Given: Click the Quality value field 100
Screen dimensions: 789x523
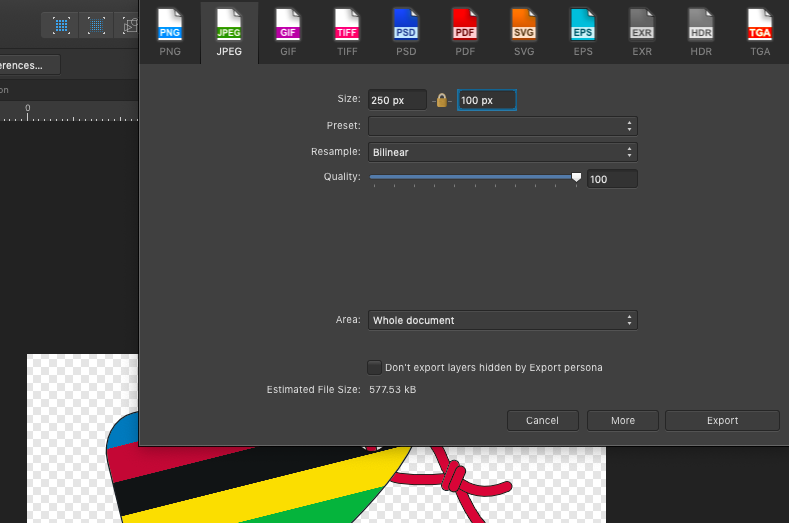Looking at the screenshot, I should 612,179.
